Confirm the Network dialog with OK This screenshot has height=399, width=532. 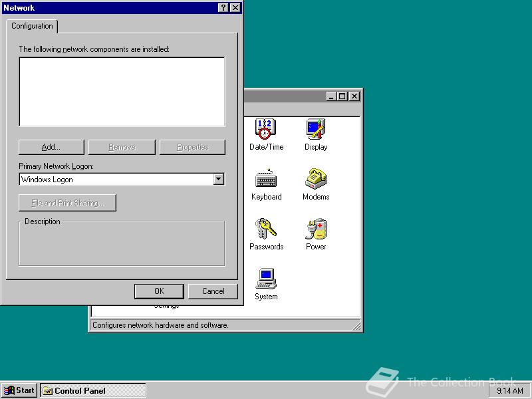(159, 291)
